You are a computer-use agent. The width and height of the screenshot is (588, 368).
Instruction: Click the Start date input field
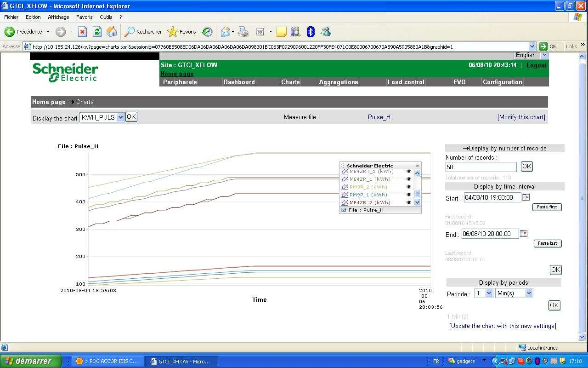492,197
